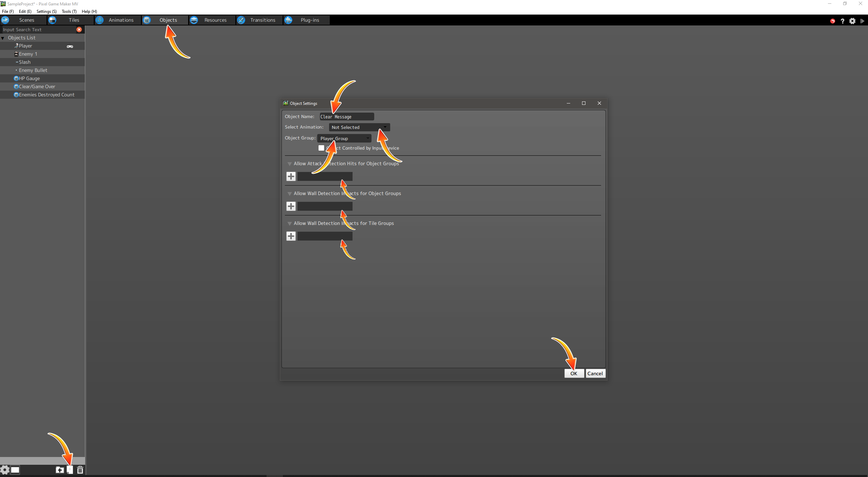Add tile group wall detection with plus
Screen dimensions: 868x477
(291, 236)
